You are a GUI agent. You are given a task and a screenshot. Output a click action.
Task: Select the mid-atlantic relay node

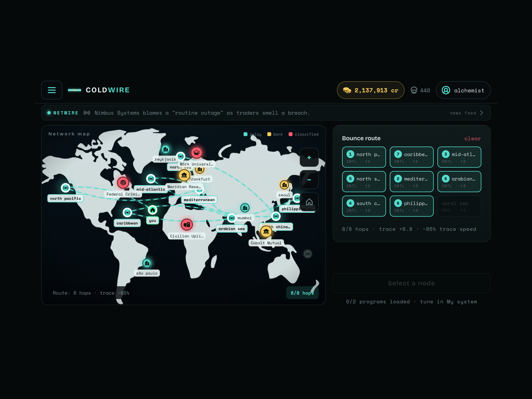pyautogui.click(x=151, y=179)
